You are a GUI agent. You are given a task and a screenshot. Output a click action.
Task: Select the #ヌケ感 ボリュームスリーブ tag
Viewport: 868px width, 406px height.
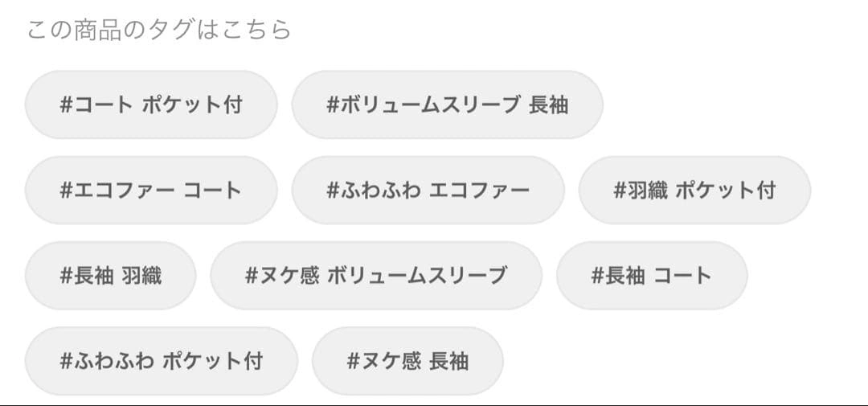376,276
